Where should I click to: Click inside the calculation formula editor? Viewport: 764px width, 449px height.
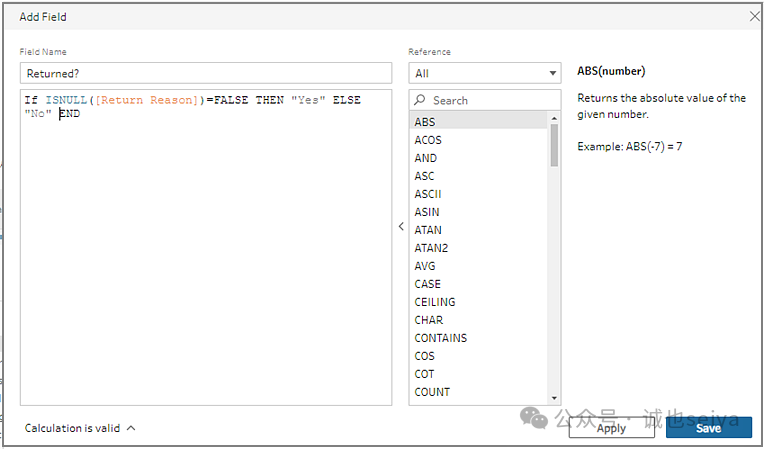pyautogui.click(x=206, y=247)
